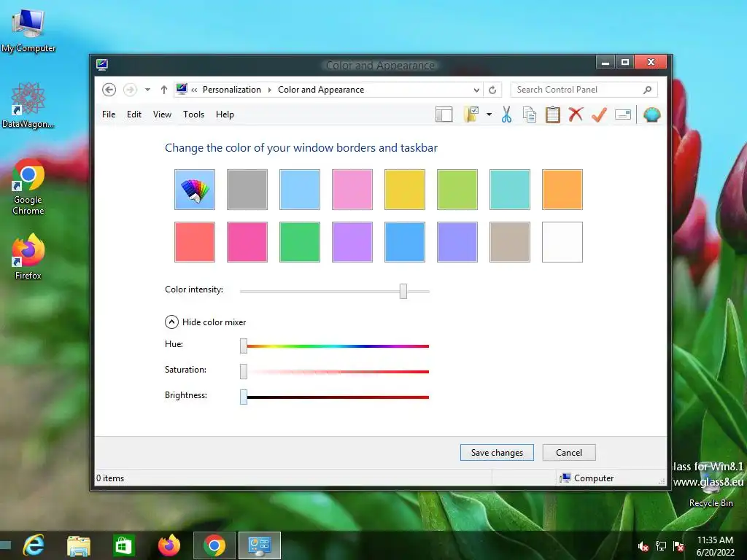
Task: Click the Cut scissors icon
Action: (x=506, y=114)
